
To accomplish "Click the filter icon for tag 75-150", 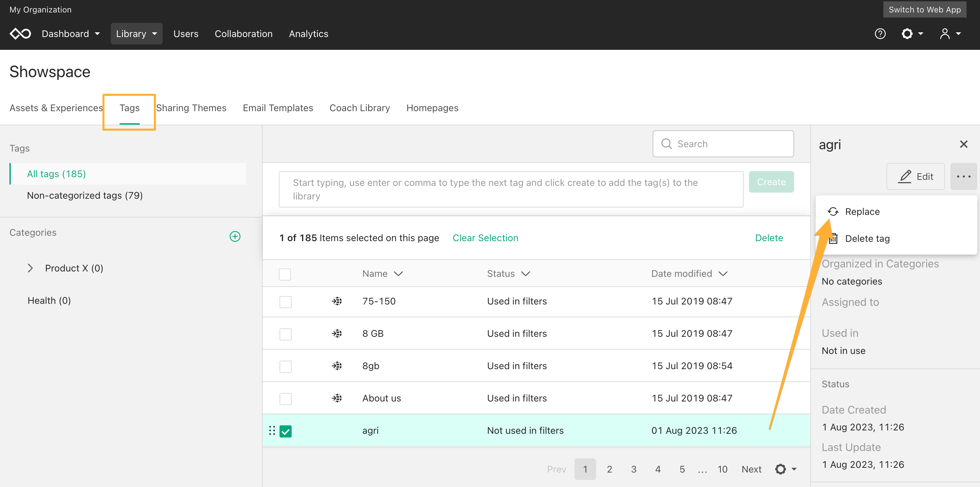I will tap(337, 301).
